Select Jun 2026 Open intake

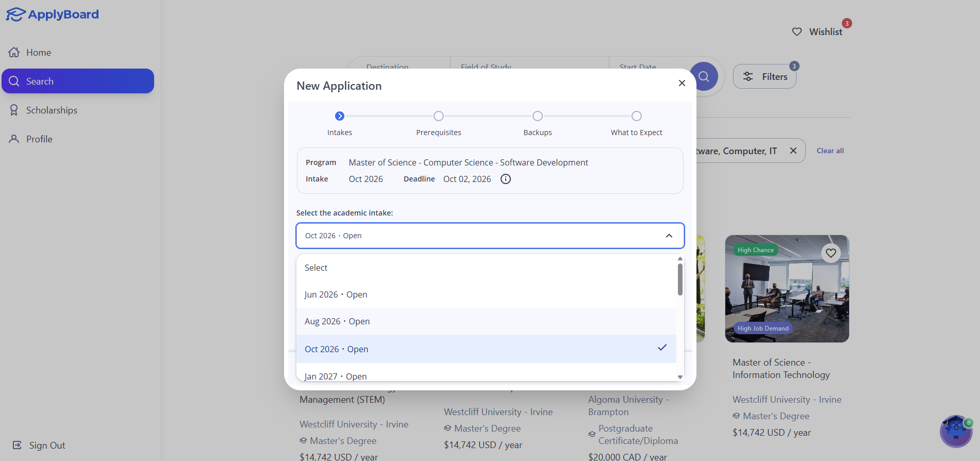486,294
